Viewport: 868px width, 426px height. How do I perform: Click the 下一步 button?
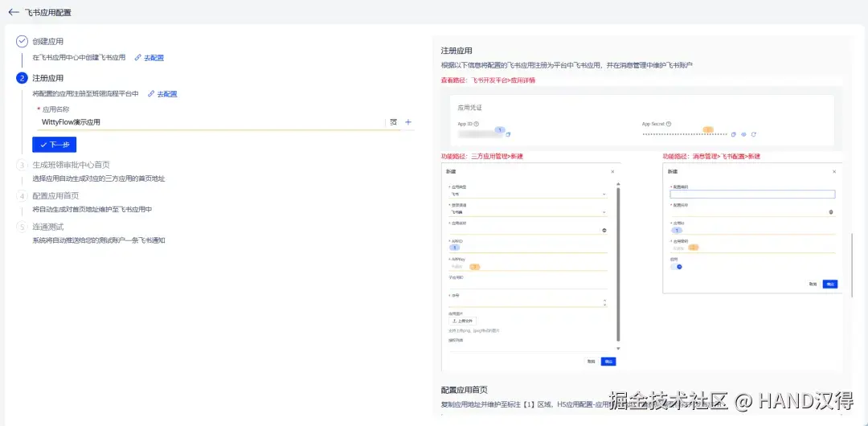tap(55, 145)
